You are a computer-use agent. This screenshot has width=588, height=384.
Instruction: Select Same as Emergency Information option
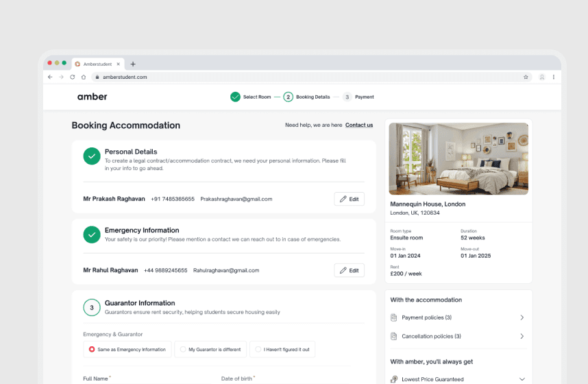pos(127,350)
